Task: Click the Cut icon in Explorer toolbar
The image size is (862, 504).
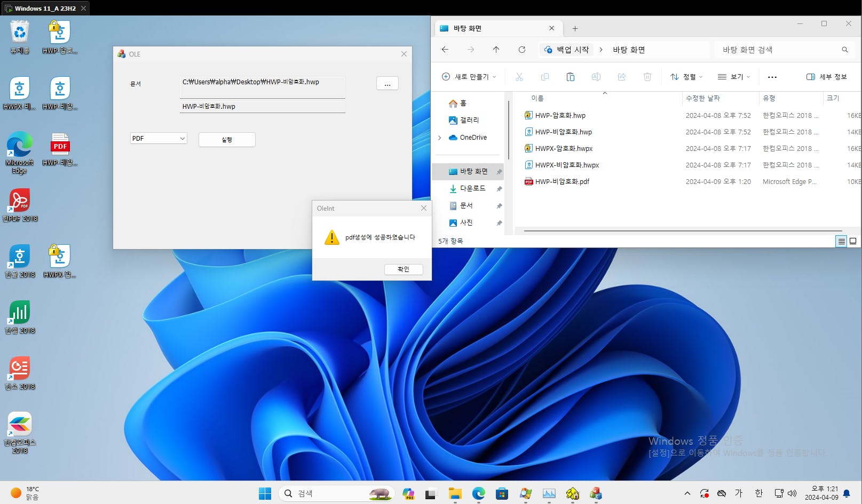Action: [519, 77]
